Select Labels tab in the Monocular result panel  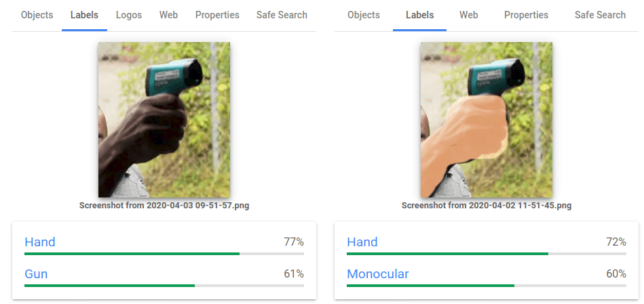click(x=419, y=15)
